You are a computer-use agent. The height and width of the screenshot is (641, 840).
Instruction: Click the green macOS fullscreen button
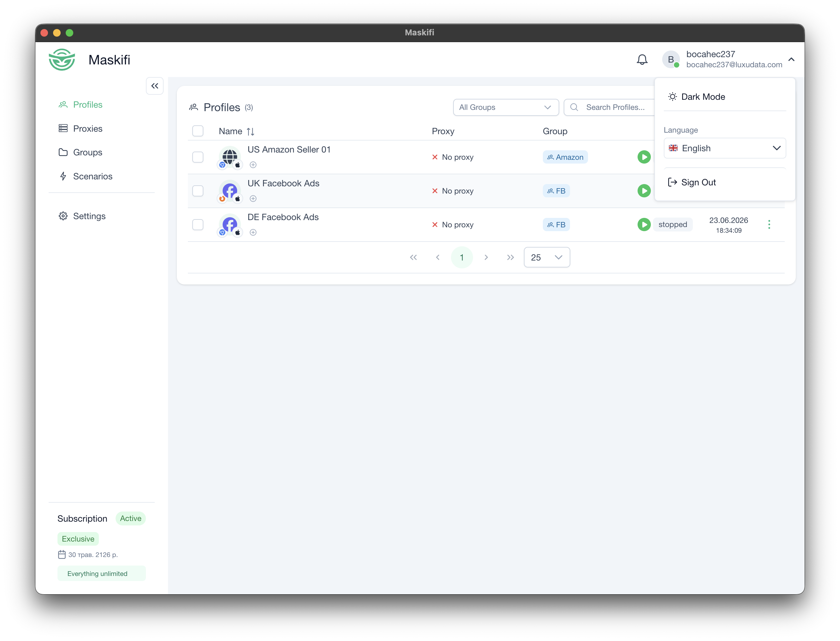click(69, 33)
